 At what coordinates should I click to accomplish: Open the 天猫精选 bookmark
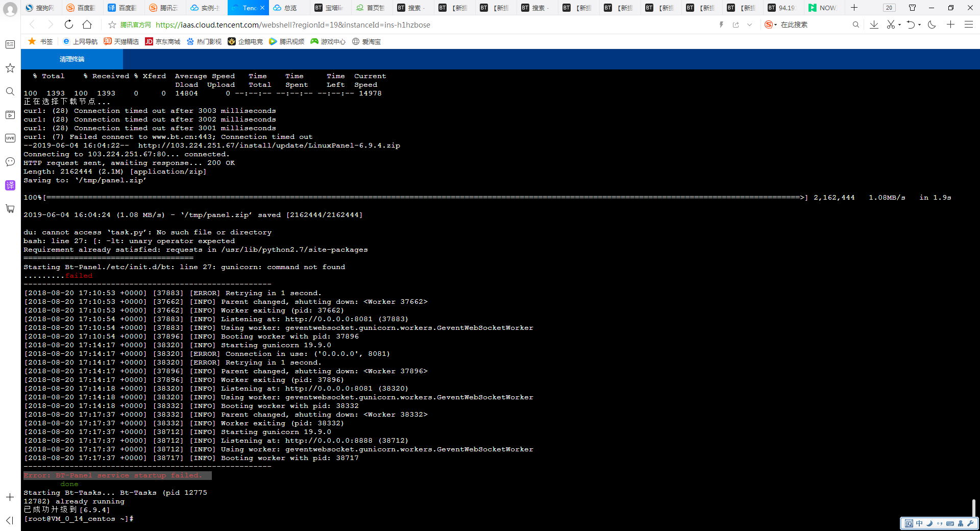(121, 41)
